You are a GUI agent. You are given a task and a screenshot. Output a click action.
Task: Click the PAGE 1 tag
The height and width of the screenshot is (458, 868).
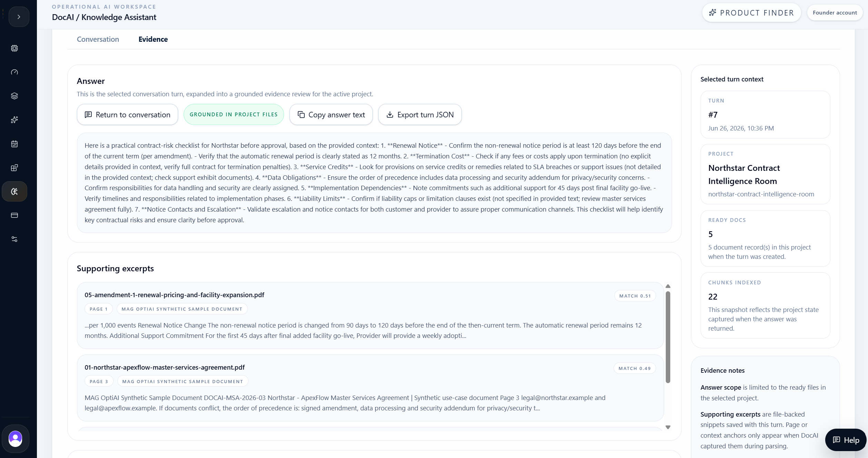coord(98,309)
